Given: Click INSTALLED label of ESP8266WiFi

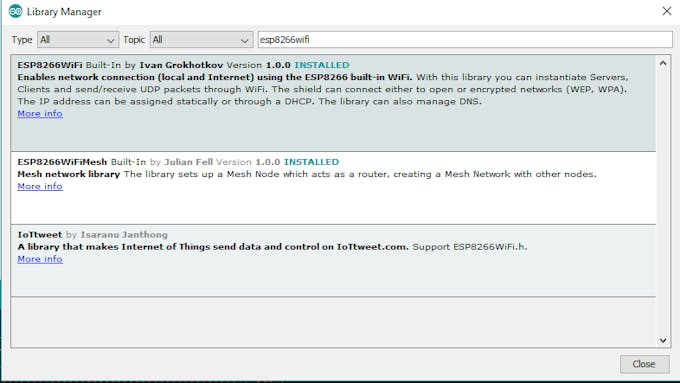Looking at the screenshot, I should [x=322, y=65].
